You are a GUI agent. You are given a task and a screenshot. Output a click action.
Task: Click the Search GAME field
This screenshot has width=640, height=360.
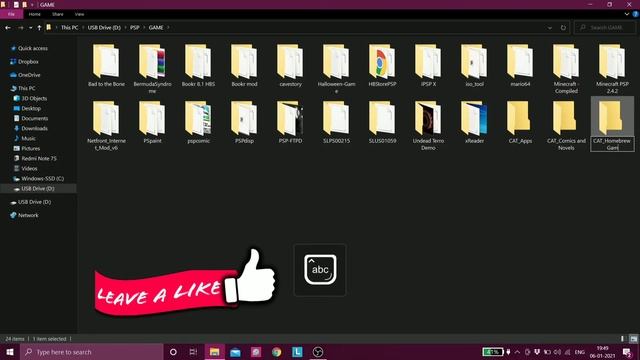pyautogui.click(x=605, y=28)
